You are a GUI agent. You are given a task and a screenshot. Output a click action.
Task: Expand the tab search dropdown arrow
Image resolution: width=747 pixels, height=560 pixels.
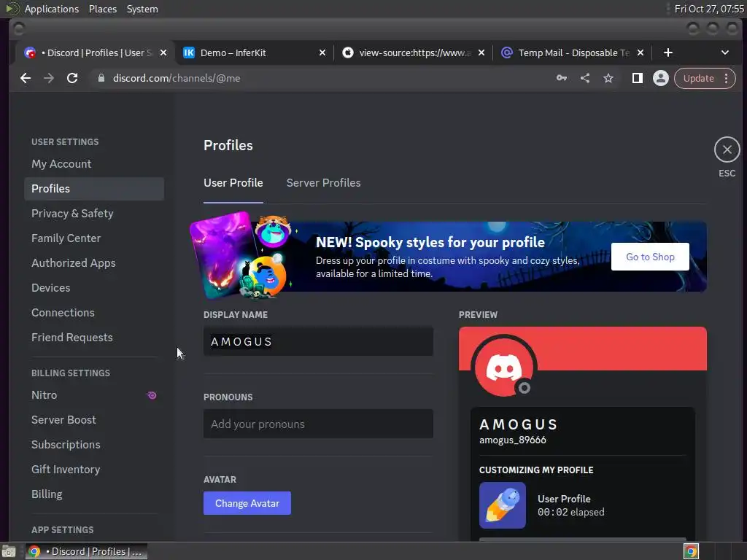coord(724,52)
